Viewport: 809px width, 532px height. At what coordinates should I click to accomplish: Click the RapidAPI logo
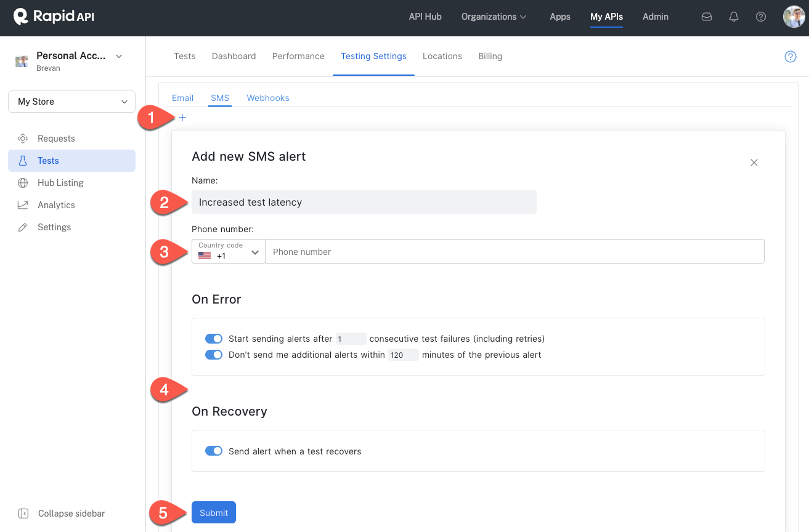[54, 17]
